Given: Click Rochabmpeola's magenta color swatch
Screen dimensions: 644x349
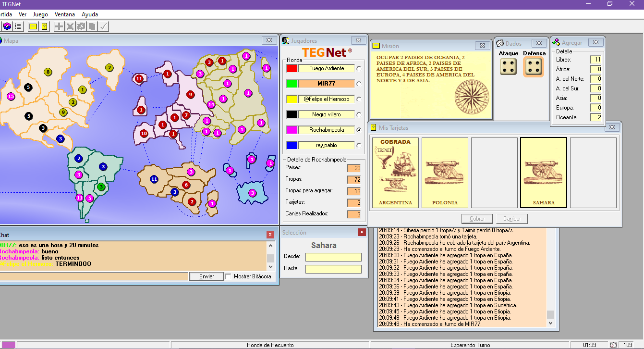Looking at the screenshot, I should [292, 130].
